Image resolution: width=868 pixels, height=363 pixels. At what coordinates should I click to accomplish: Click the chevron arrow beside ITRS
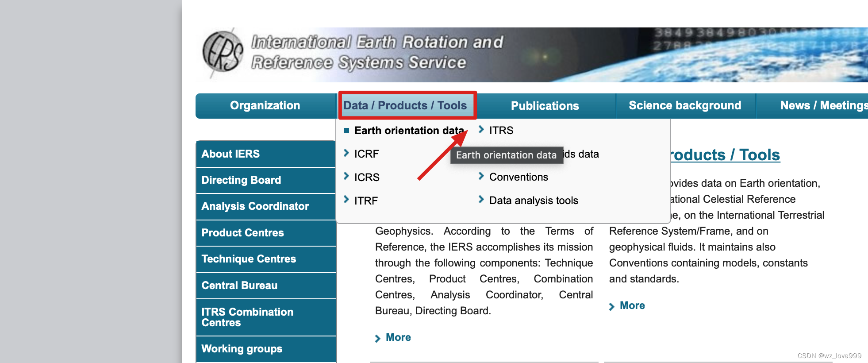pos(481,129)
